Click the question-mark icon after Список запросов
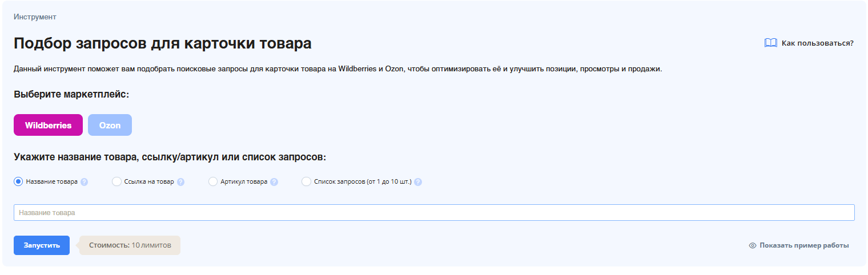Screen dimensions: 868x275 click(x=418, y=182)
